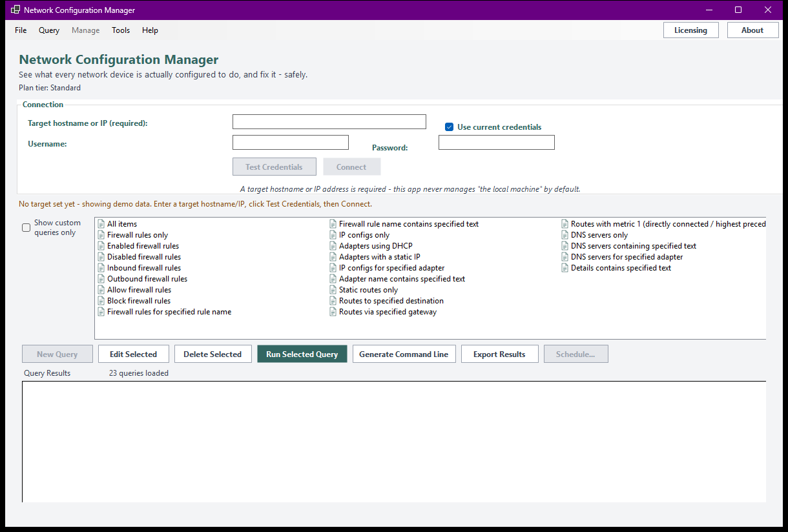The height and width of the screenshot is (532, 788).
Task: Select the All items query text
Action: click(x=122, y=224)
